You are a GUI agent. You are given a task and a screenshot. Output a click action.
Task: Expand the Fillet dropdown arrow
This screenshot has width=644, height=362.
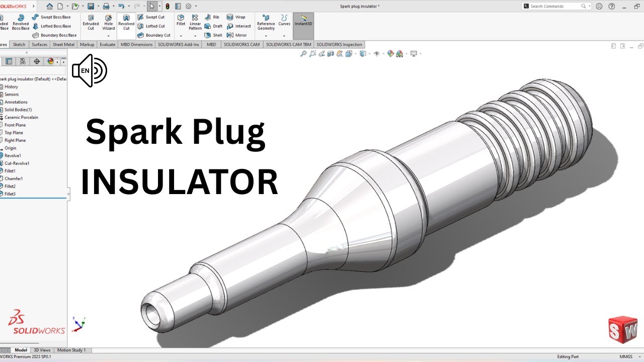point(181,36)
